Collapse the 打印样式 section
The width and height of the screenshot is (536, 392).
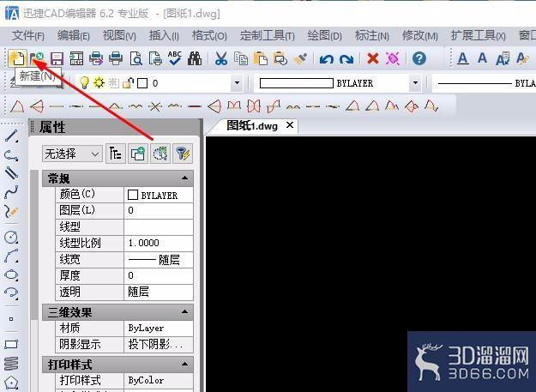click(x=184, y=364)
